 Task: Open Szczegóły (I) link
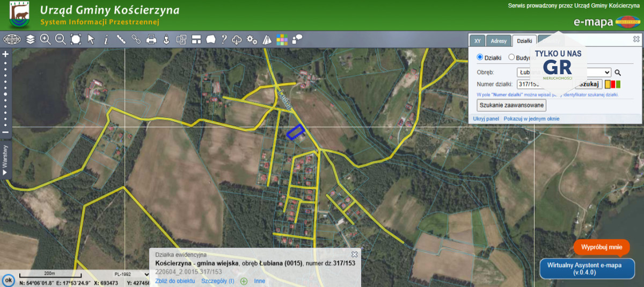click(x=217, y=281)
